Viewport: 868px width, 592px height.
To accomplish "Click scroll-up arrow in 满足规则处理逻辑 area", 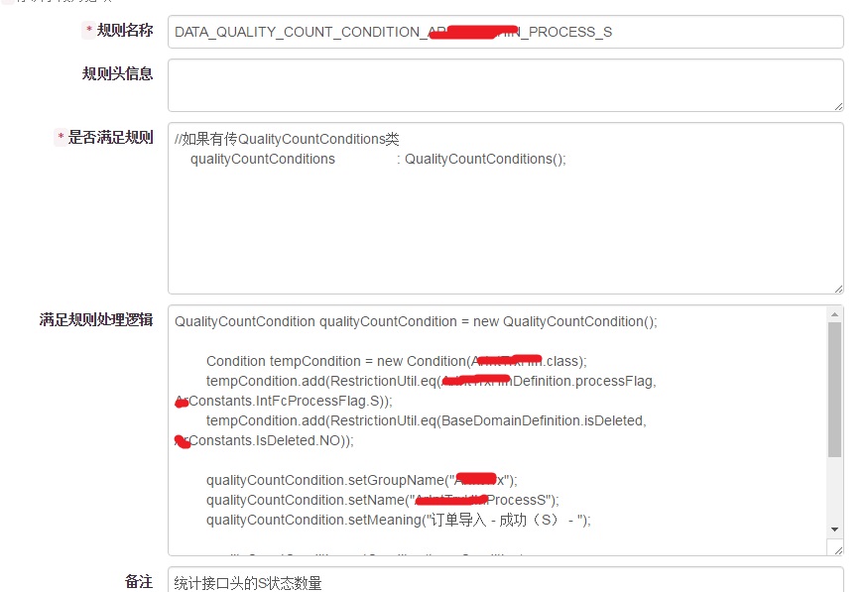I will tap(835, 314).
